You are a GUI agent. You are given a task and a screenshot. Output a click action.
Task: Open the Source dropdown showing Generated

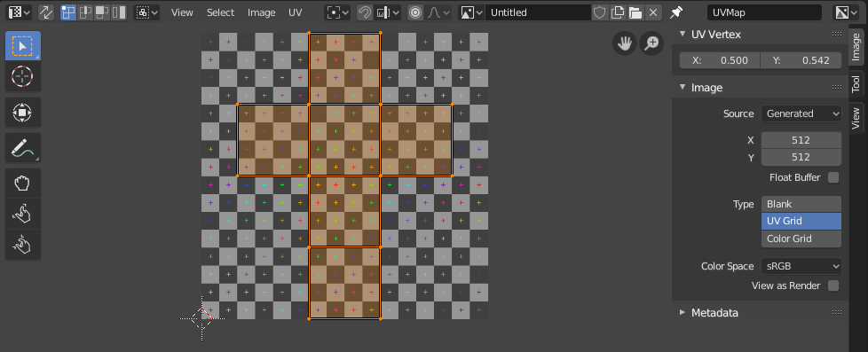coord(801,113)
